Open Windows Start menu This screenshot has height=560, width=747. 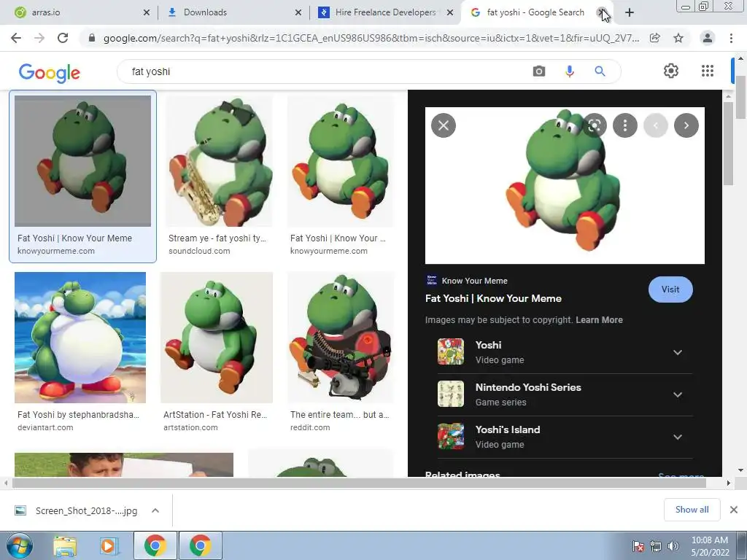[19, 545]
